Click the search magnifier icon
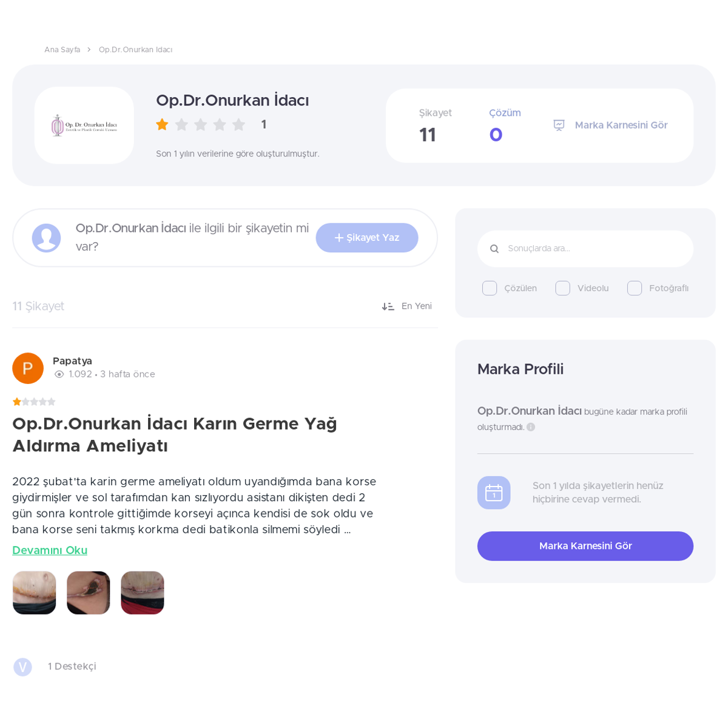728x728 pixels. point(494,249)
